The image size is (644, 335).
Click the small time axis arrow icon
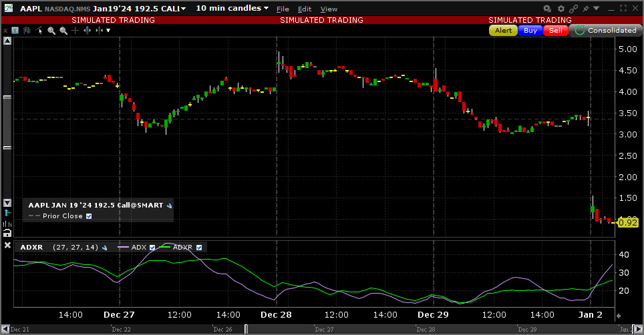pos(619,316)
